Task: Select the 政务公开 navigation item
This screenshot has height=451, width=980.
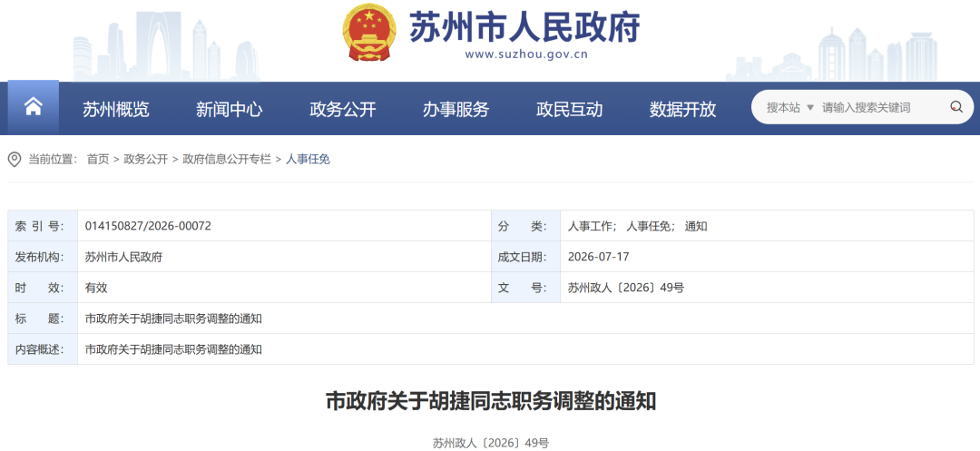Action: [342, 109]
